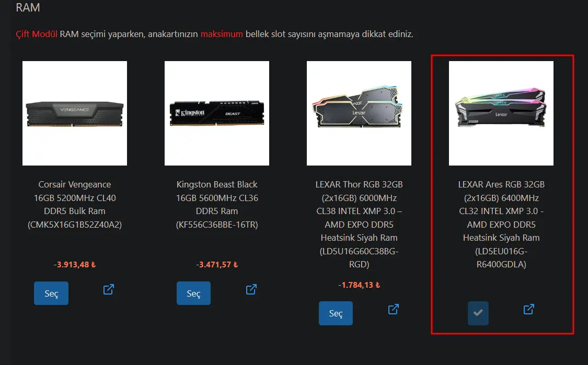
Task: Click the red 'Çift Modül' text
Action: [37, 34]
